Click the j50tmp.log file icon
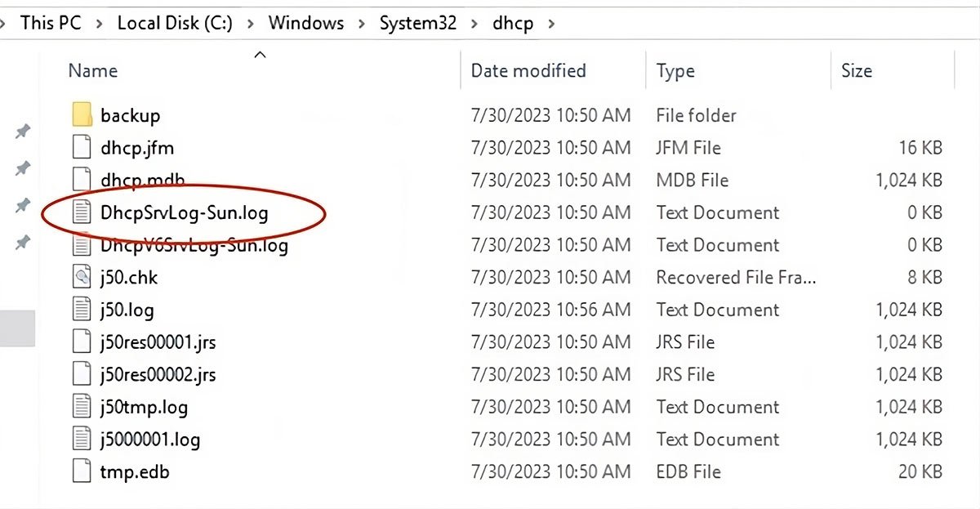This screenshot has height=509, width=980. point(82,407)
